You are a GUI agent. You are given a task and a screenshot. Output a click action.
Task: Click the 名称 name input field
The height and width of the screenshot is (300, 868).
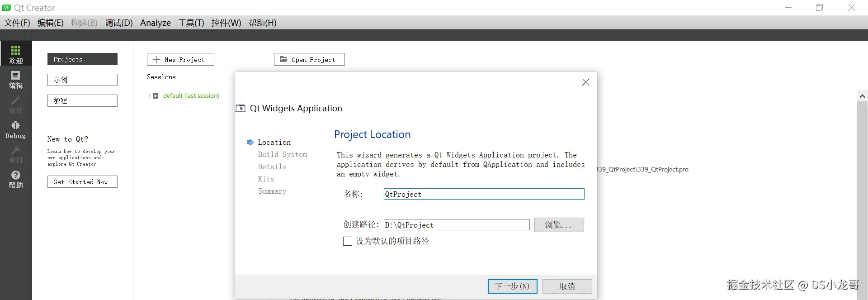coord(484,194)
